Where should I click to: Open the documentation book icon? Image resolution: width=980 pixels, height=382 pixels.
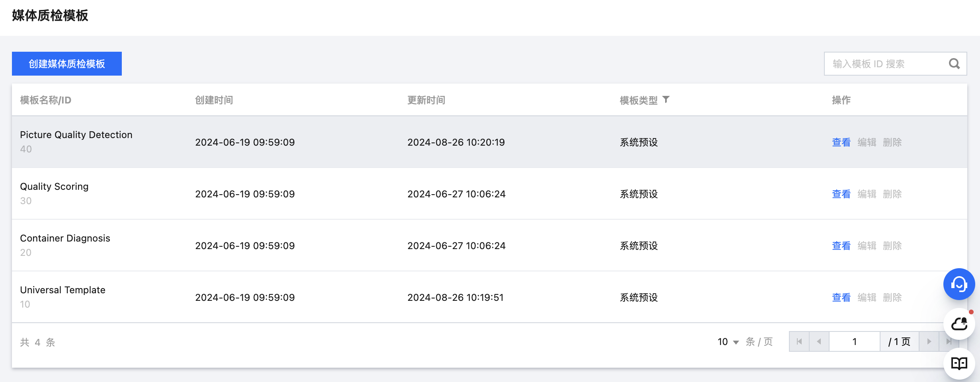pyautogui.click(x=959, y=363)
